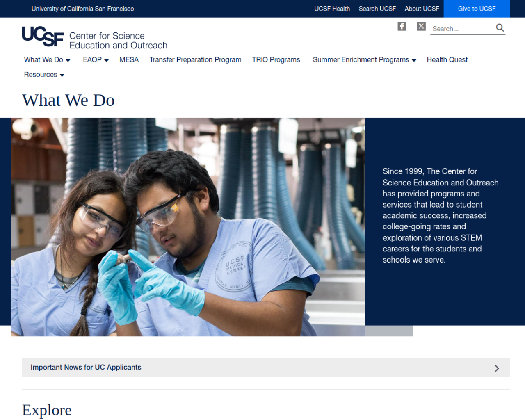Open the Health Quest menu item
This screenshot has height=420, width=525.
point(447,60)
